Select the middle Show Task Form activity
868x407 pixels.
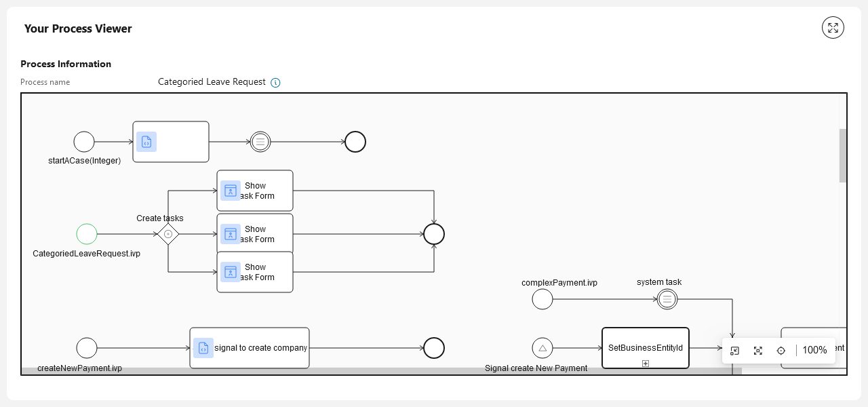click(x=255, y=233)
